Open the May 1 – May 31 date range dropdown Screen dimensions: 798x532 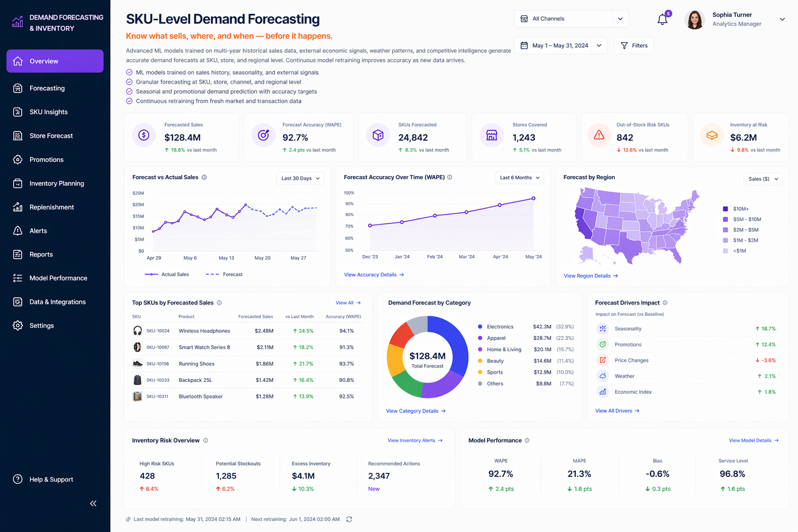[x=561, y=45]
